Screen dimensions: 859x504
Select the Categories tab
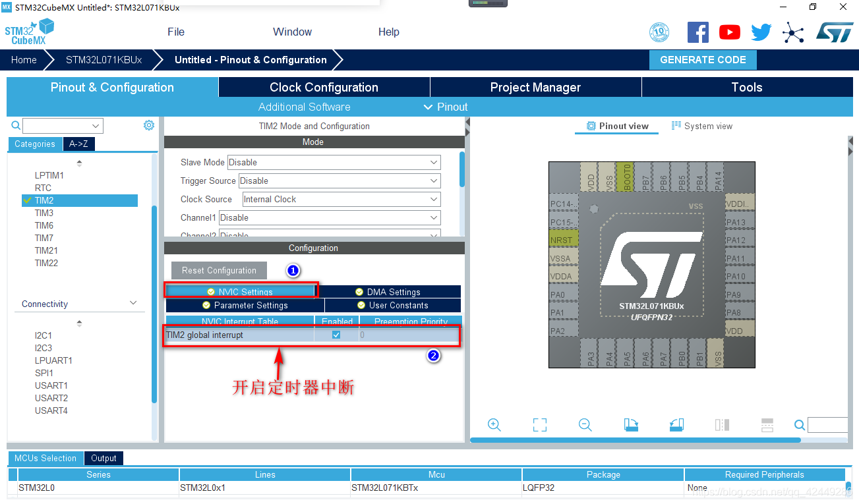tap(35, 144)
